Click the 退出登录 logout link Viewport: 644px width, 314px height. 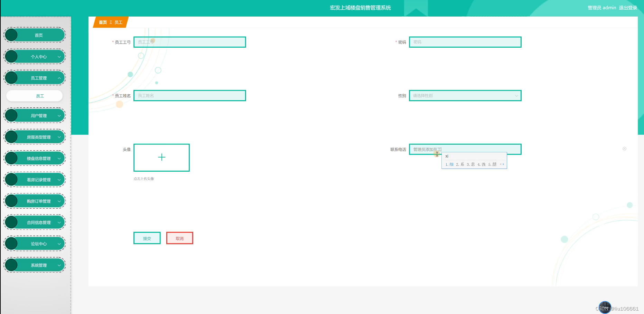(x=628, y=8)
